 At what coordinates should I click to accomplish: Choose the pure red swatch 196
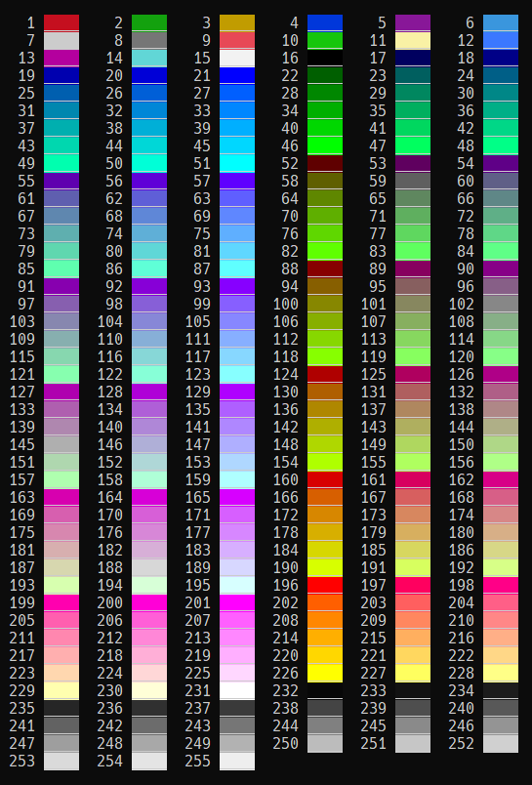pyautogui.click(x=325, y=585)
